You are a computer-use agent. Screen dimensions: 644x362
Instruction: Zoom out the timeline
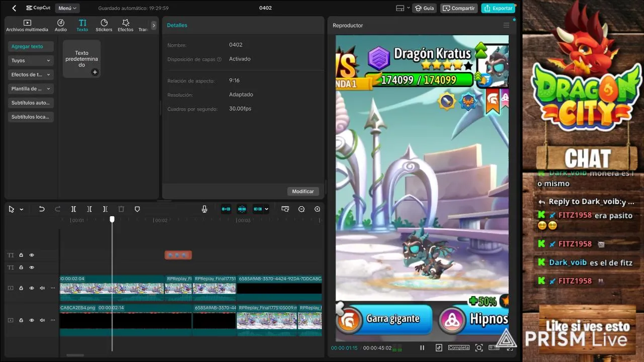(301, 209)
